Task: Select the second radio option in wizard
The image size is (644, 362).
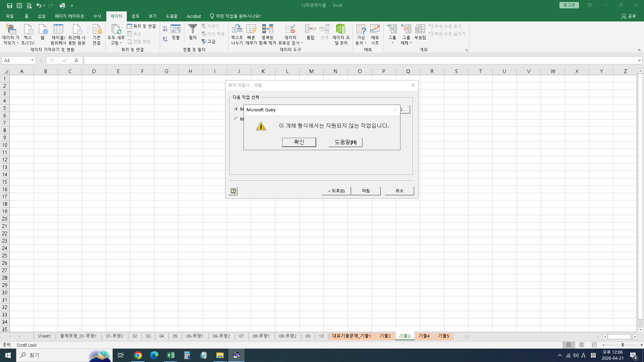Action: pyautogui.click(x=236, y=119)
